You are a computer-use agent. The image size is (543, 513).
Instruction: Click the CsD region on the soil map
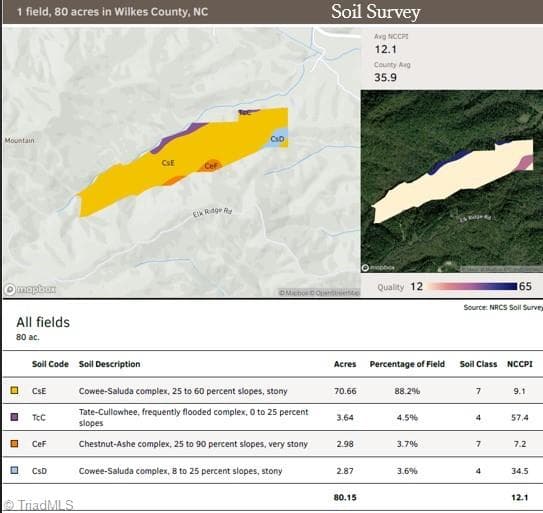[277, 139]
